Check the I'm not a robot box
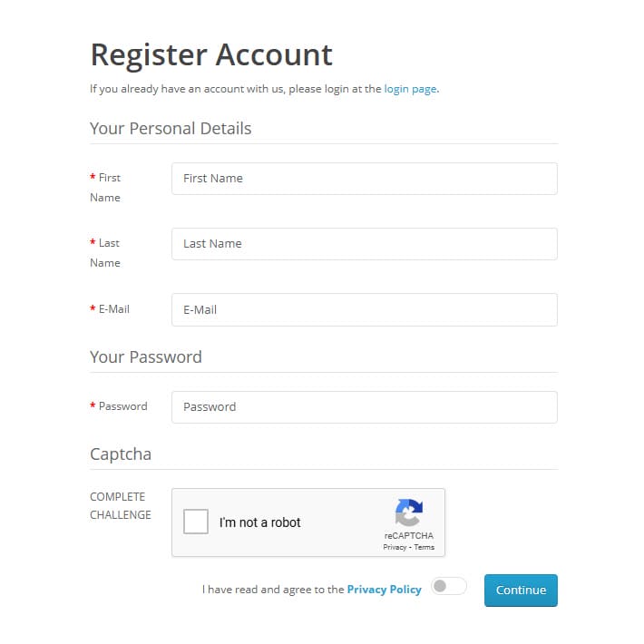Image resolution: width=644 pixels, height=644 pixels. (196, 522)
